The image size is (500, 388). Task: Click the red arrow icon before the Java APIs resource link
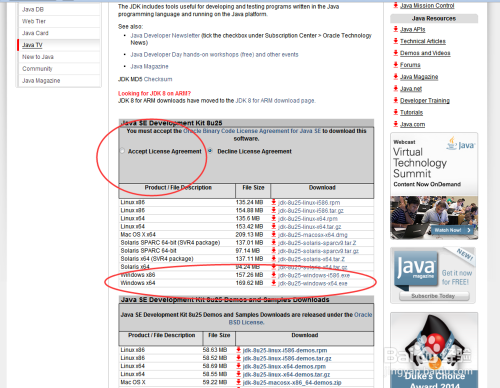point(396,29)
